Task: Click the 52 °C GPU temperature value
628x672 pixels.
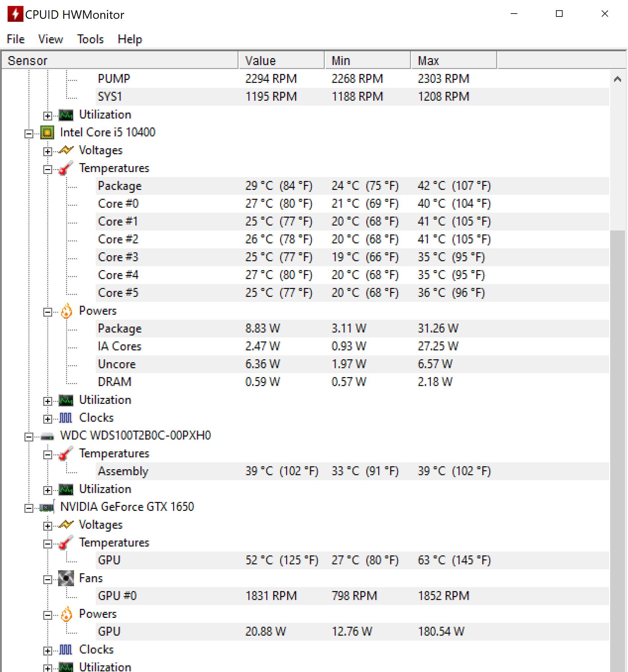Action: click(x=282, y=560)
